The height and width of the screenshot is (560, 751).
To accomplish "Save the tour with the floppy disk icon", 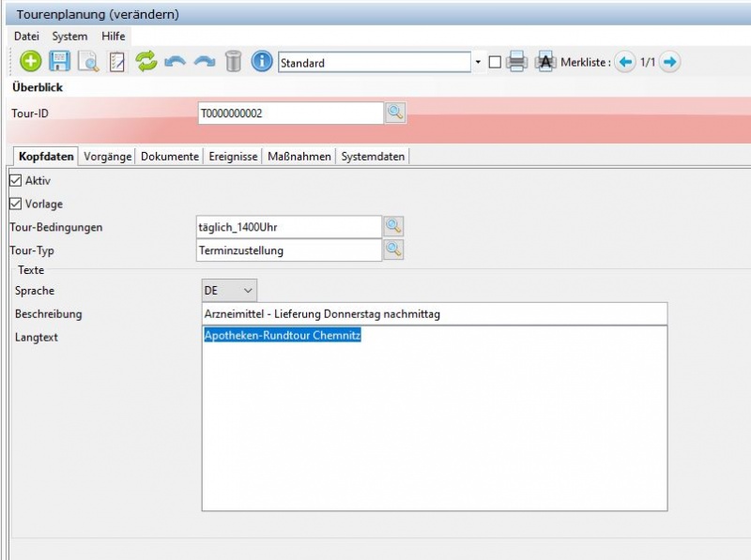I will click(x=60, y=62).
